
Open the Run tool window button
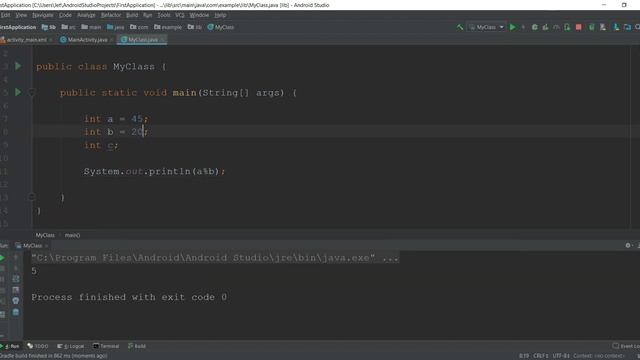[11, 346]
